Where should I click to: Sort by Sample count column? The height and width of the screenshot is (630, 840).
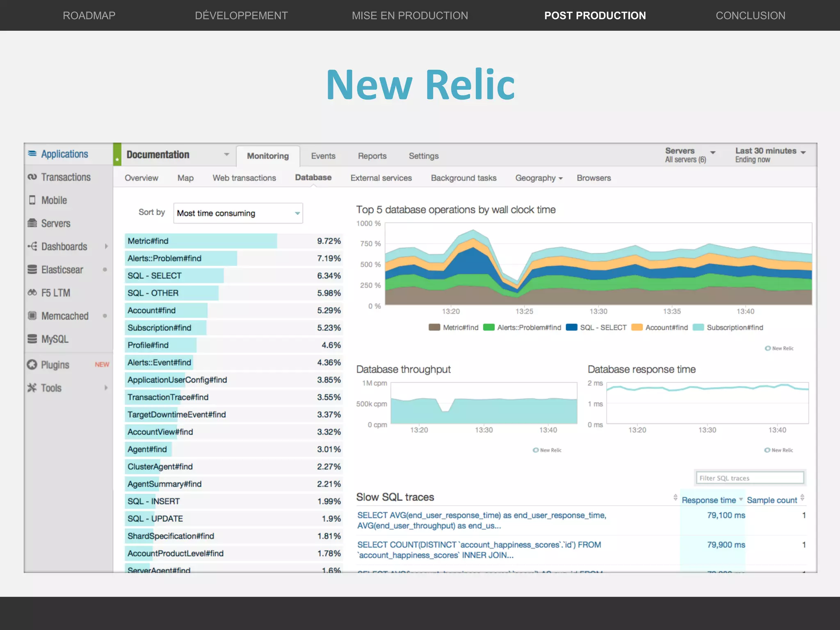click(x=772, y=500)
